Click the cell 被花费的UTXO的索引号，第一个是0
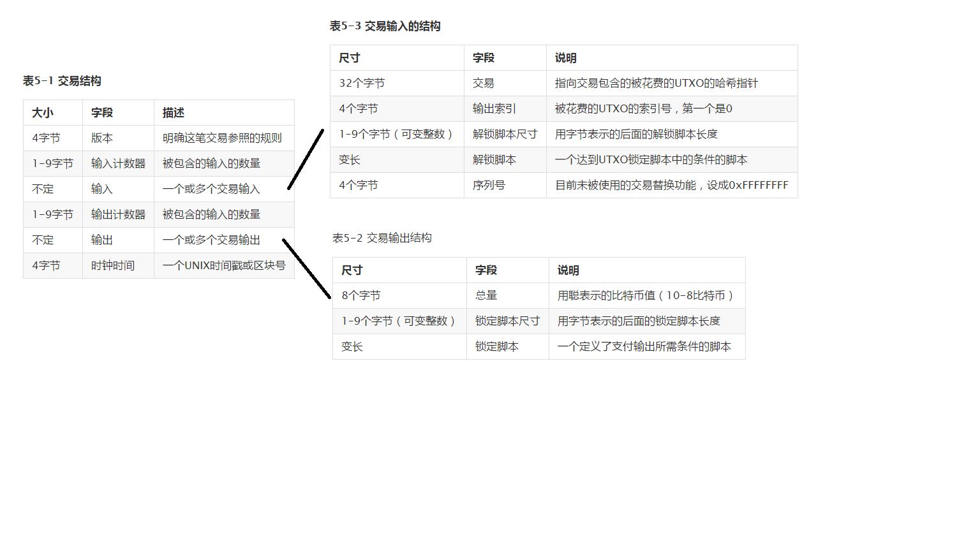The image size is (980, 551). click(672, 109)
